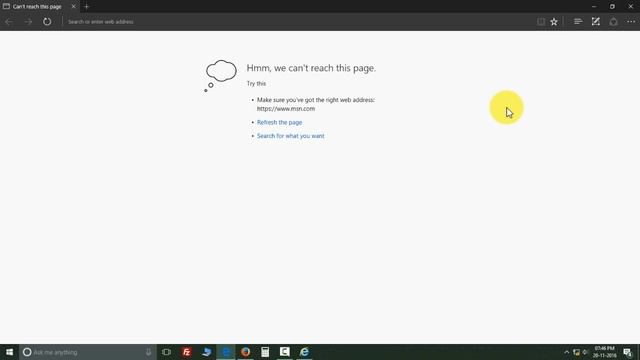Open Calculator from the taskbar
The image size is (640, 360).
pos(265,352)
